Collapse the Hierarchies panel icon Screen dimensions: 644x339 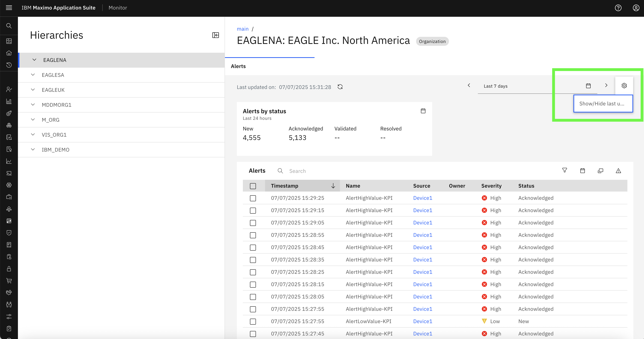215,35
